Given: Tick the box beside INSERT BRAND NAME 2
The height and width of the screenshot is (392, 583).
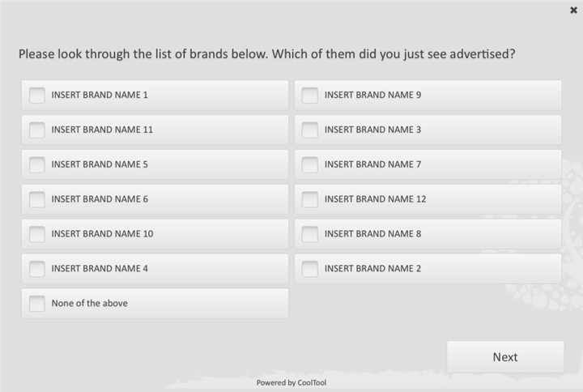Looking at the screenshot, I should pyautogui.click(x=310, y=270).
